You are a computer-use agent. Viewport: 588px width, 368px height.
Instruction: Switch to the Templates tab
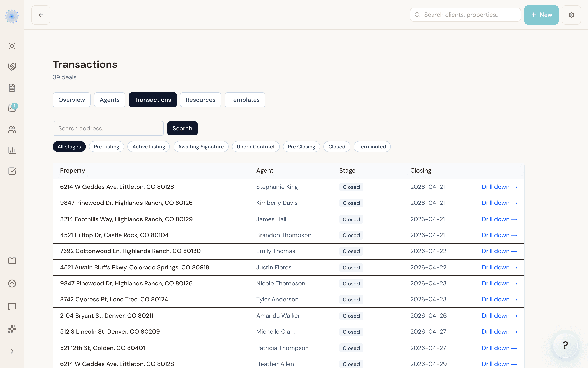pyautogui.click(x=245, y=100)
